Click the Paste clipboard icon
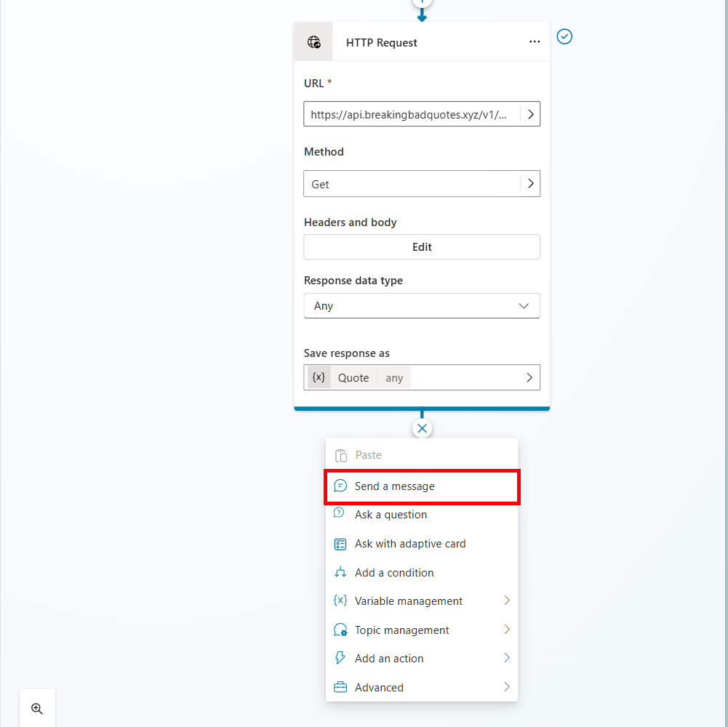Viewport: 728px width, 727px height. click(x=341, y=455)
